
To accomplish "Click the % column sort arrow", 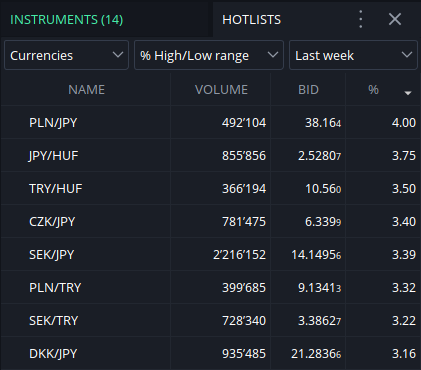I will 408,93.
